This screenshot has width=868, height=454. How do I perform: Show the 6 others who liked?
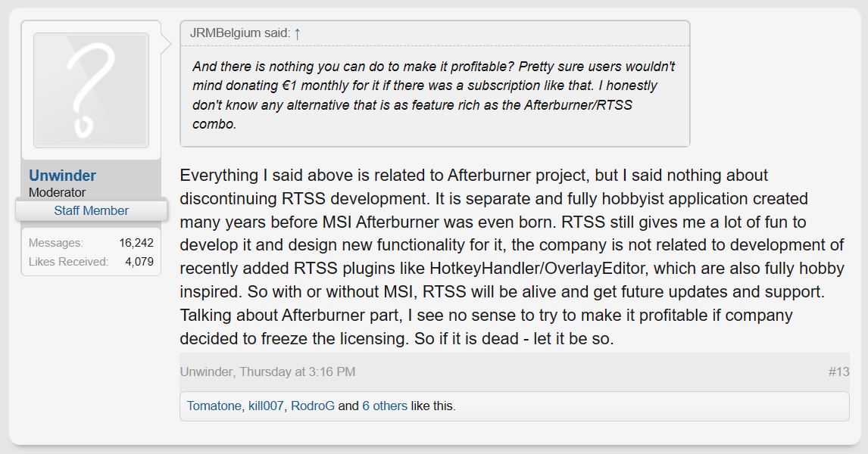[385, 406]
